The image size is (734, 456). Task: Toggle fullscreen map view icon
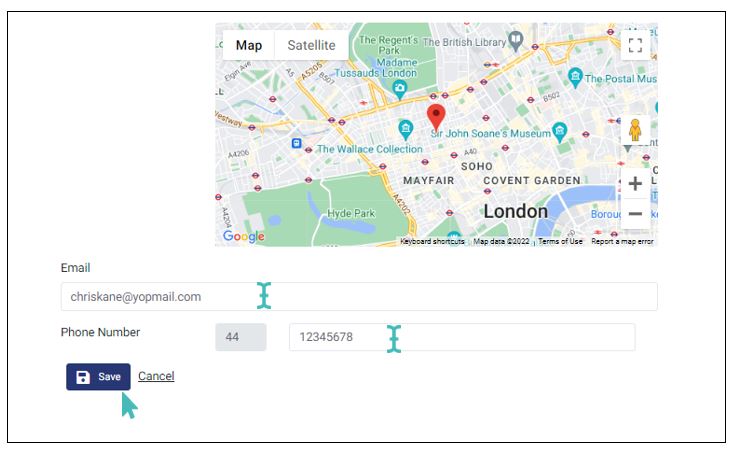tap(635, 45)
